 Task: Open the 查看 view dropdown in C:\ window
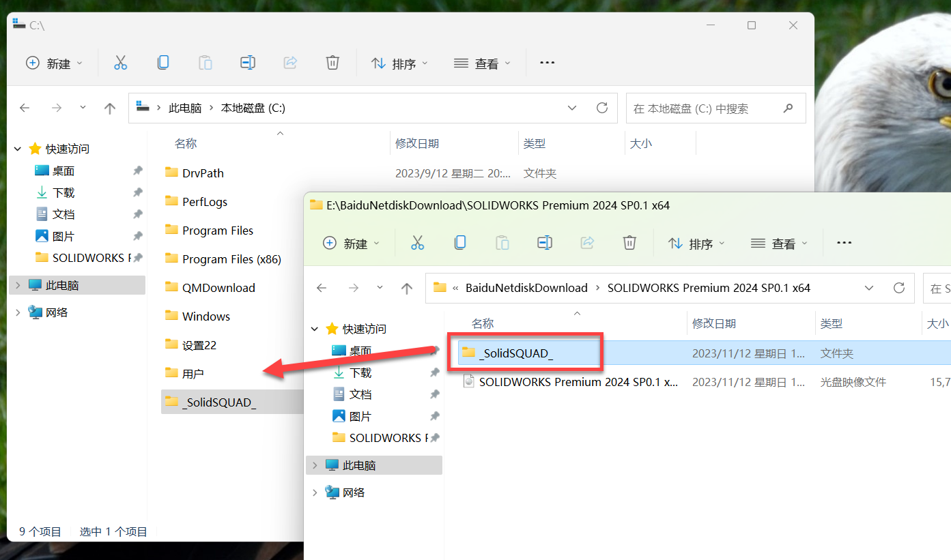pos(482,63)
